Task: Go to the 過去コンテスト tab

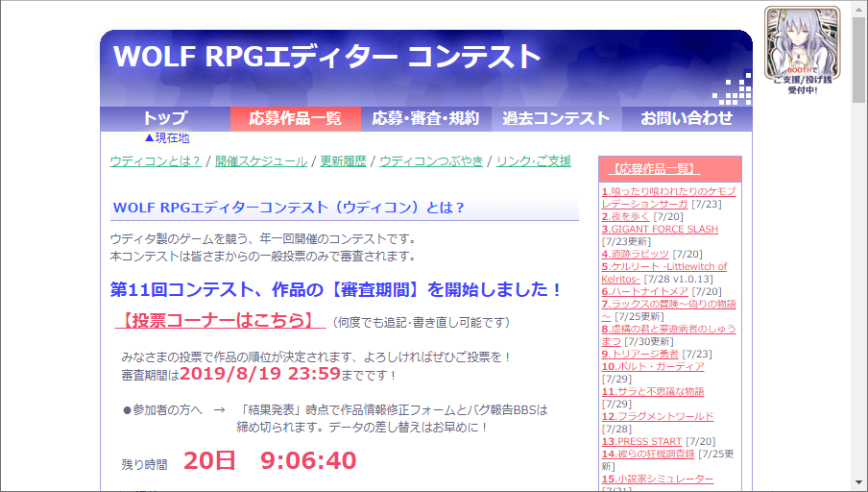Action: [556, 118]
